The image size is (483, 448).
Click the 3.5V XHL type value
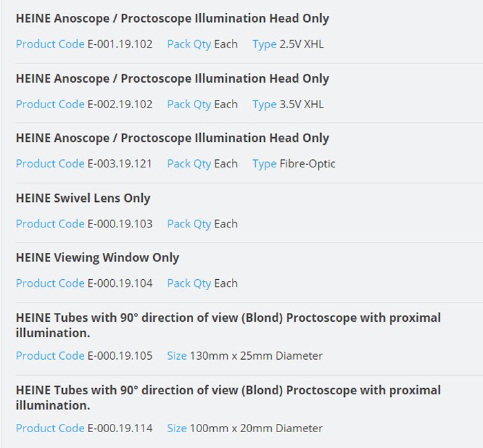coord(302,104)
